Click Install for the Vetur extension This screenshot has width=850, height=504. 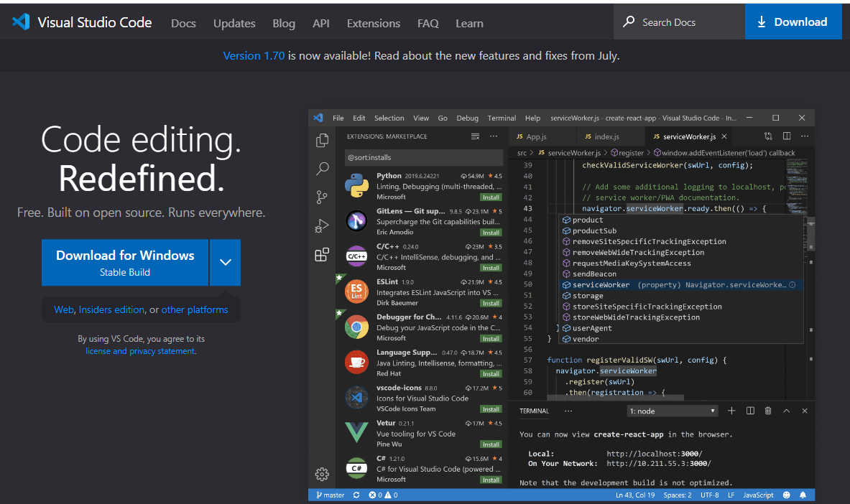[491, 444]
